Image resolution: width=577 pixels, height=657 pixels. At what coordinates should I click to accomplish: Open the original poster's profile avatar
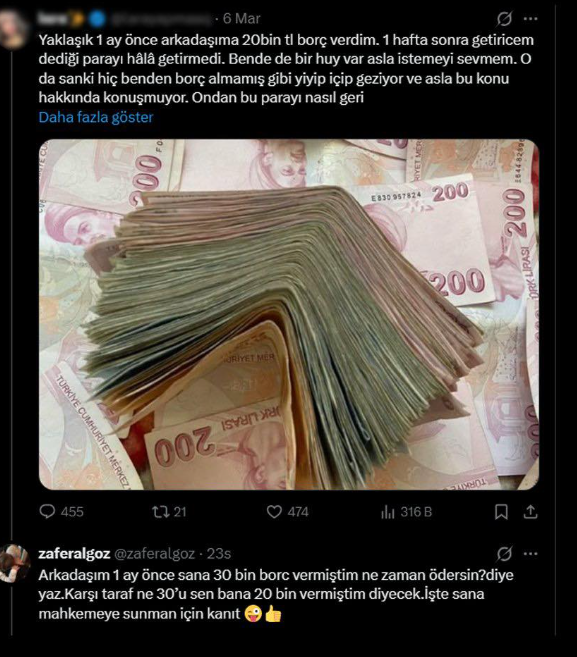tap(13, 29)
